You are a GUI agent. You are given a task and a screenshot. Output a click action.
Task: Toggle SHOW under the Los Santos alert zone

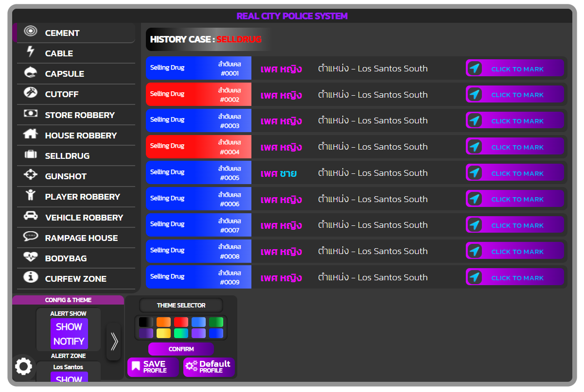[68, 379]
